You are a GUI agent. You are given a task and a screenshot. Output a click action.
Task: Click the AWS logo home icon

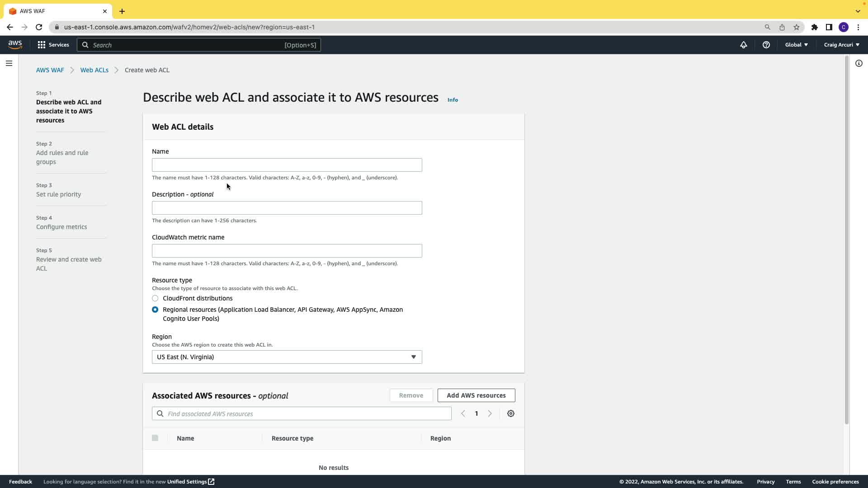point(15,44)
